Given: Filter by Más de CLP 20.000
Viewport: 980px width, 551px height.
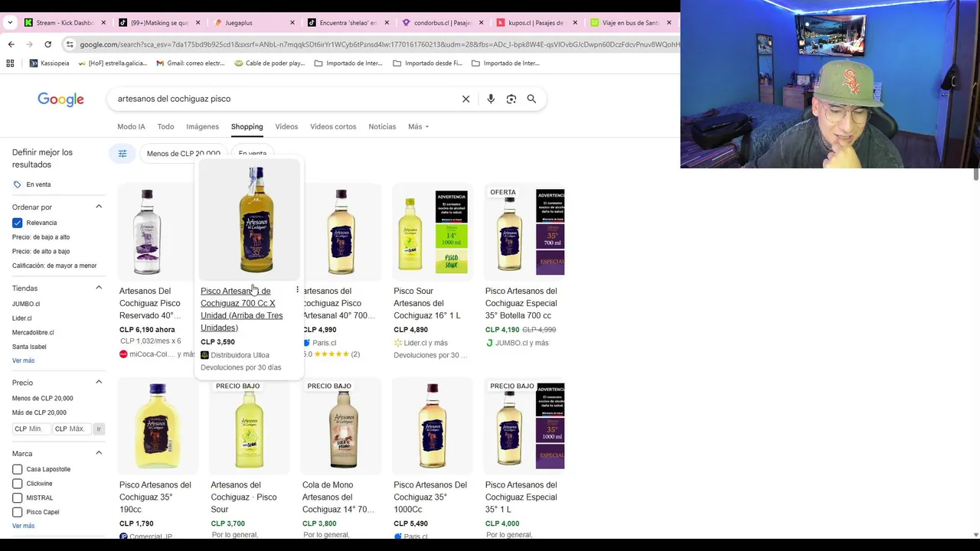Looking at the screenshot, I should 39,412.
